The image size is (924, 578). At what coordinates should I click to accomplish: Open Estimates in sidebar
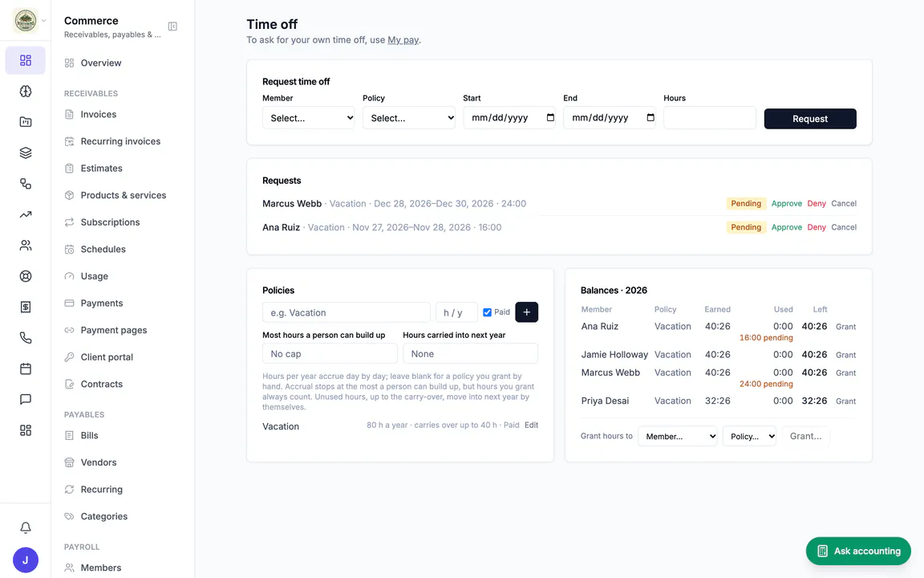(x=101, y=168)
